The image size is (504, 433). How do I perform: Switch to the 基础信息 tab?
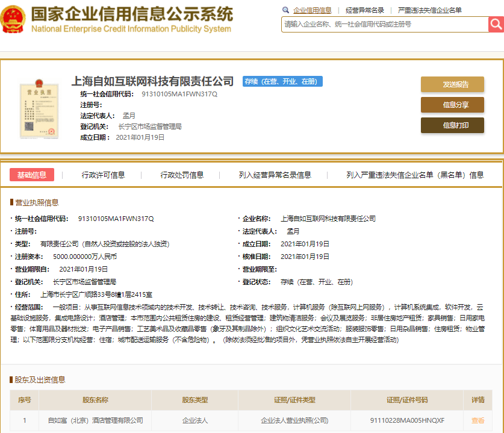click(32, 175)
